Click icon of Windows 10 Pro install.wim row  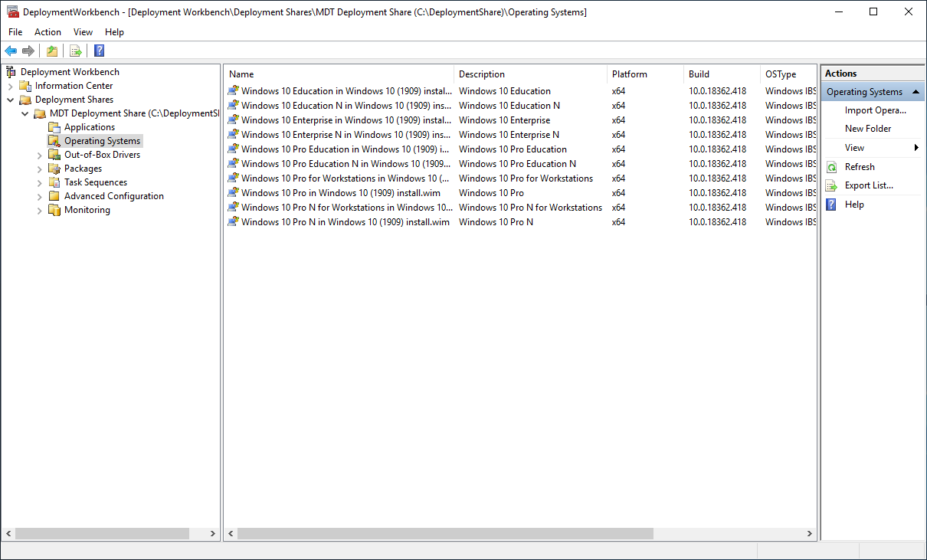pyautogui.click(x=234, y=192)
